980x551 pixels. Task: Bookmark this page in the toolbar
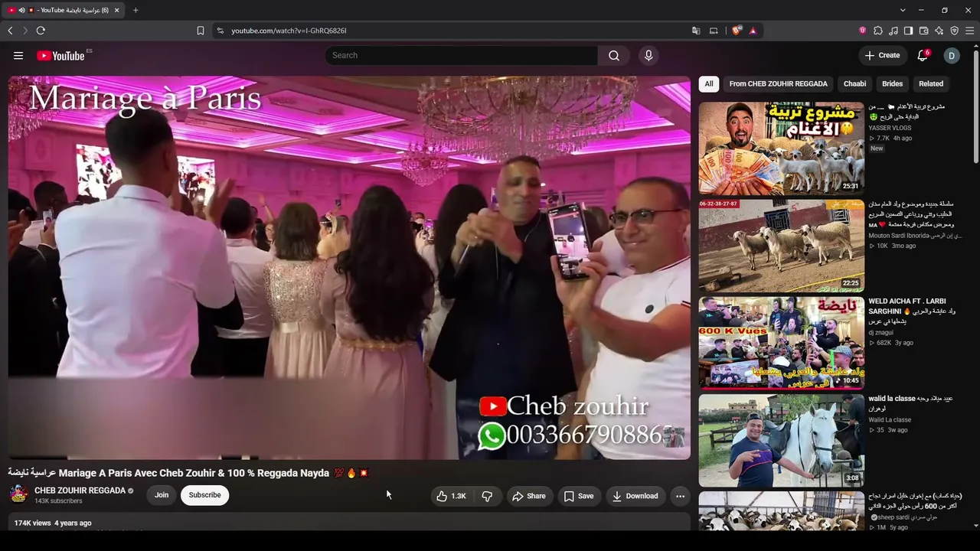click(x=201, y=31)
